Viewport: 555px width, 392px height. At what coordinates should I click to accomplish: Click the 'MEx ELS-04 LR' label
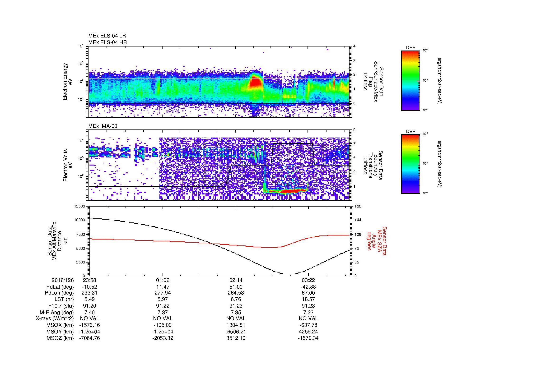point(107,36)
